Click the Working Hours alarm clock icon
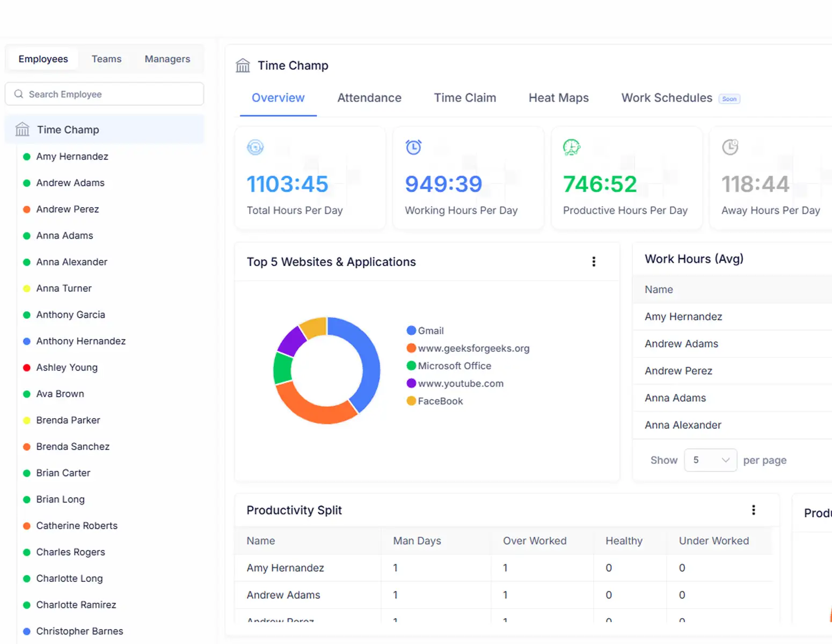 [413, 147]
